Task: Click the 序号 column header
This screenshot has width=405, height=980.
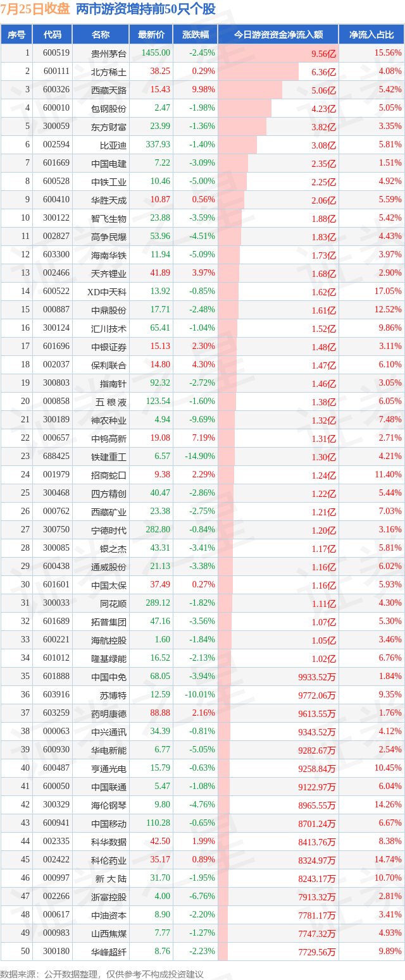Action: [x=16, y=35]
